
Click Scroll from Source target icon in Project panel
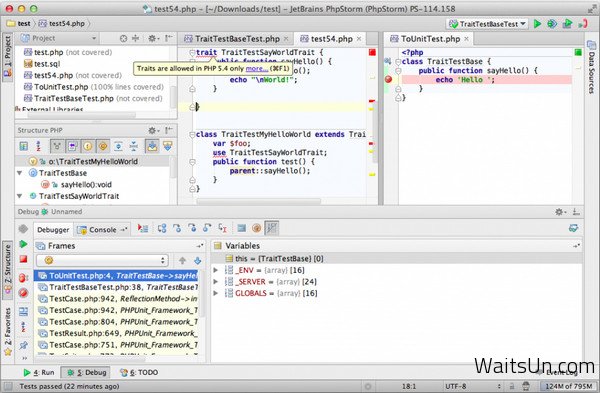pos(123,38)
